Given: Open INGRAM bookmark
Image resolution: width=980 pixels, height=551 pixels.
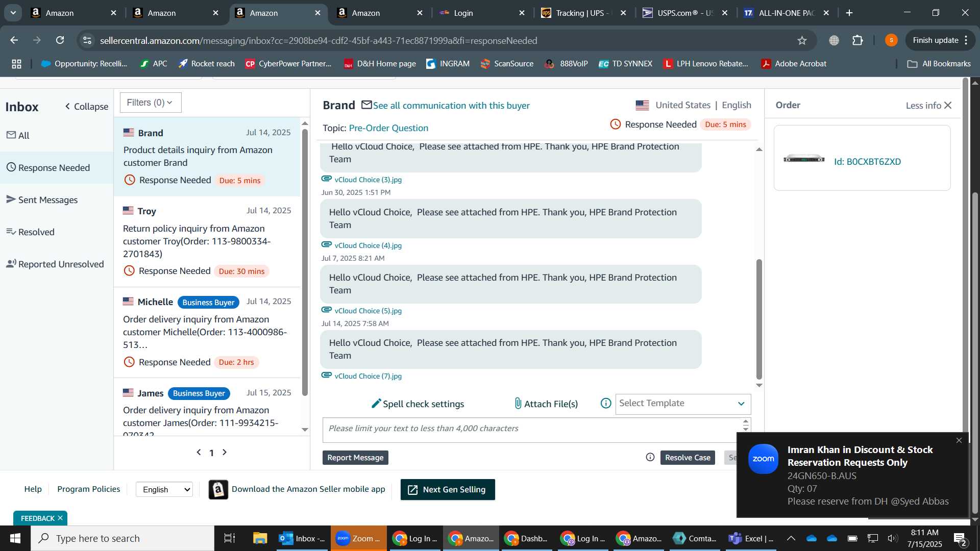Looking at the screenshot, I should point(448,64).
